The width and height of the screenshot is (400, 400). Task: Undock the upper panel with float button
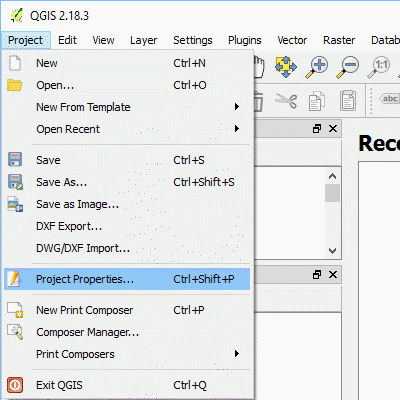pos(317,129)
